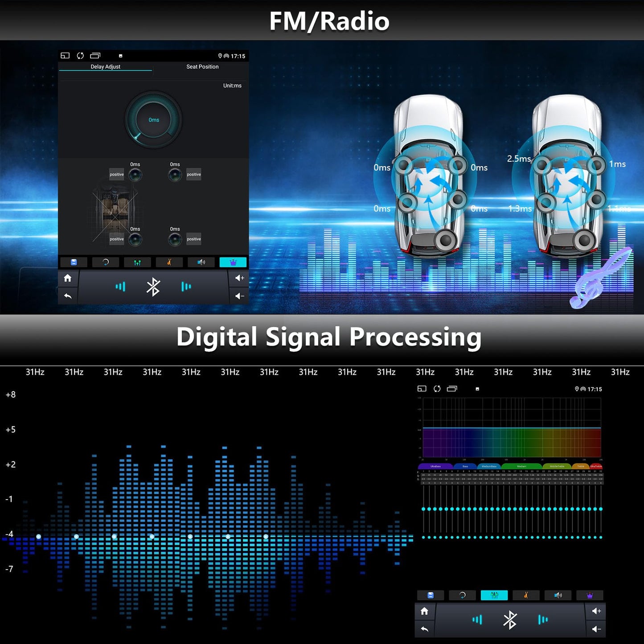The image size is (644, 644).
Task: Click the rear-left speaker delay knob
Action: pos(135,239)
